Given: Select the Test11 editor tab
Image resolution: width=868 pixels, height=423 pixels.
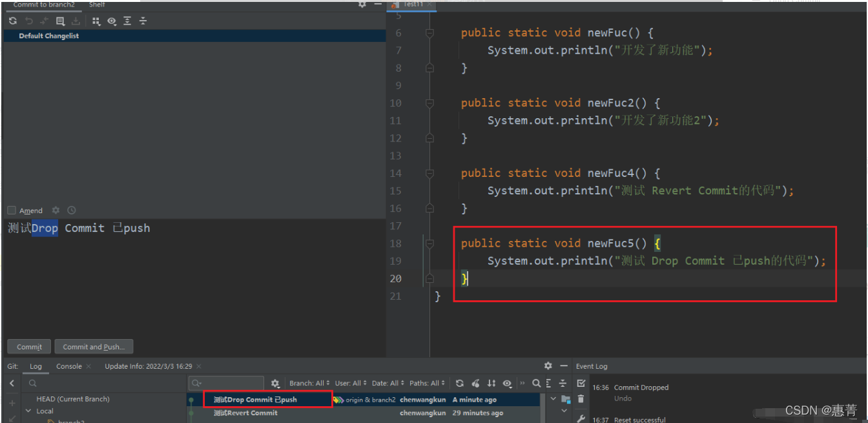Looking at the screenshot, I should coord(413,5).
